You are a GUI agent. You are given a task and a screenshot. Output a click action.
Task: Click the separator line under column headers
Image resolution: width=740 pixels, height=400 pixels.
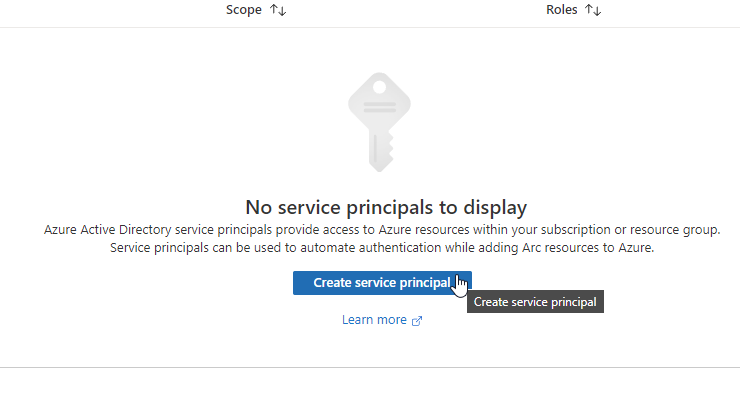[370, 27]
